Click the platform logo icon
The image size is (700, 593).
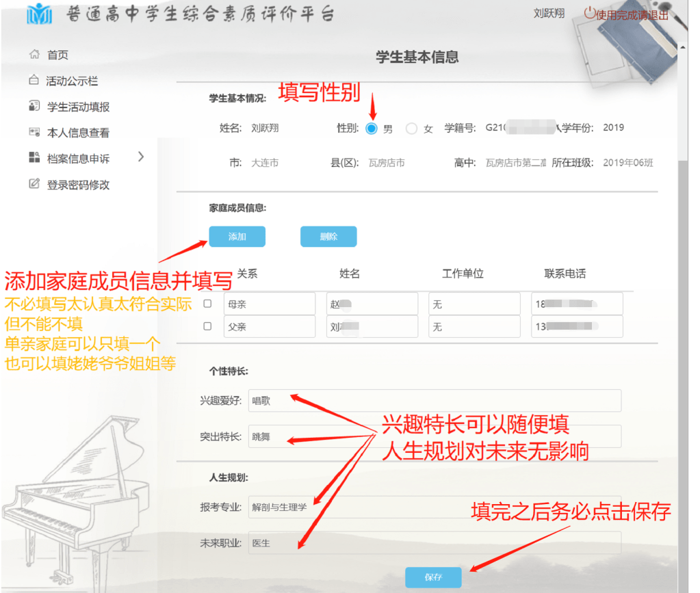39,14
